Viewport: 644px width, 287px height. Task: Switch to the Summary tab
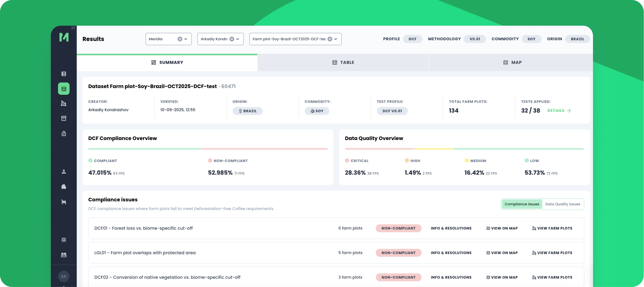pyautogui.click(x=167, y=62)
